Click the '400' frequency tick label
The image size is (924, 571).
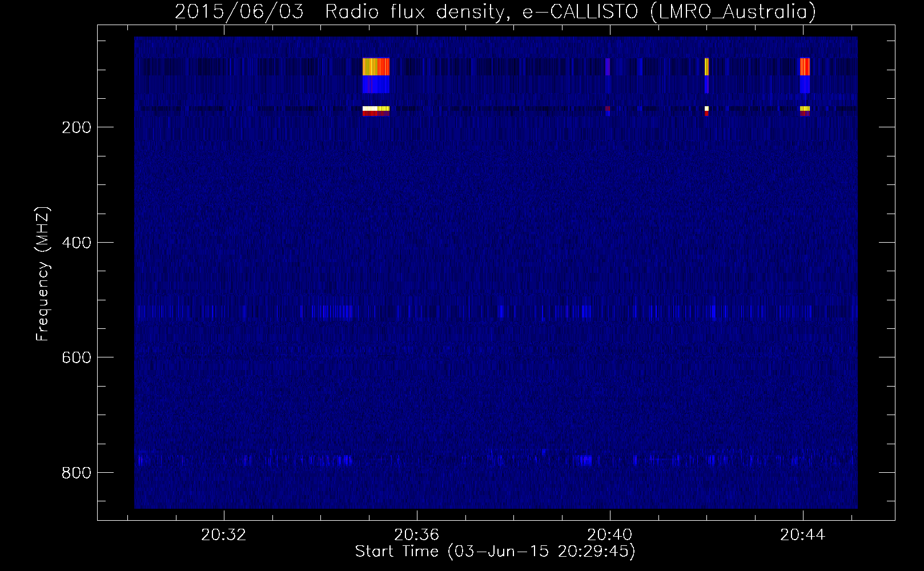(x=76, y=243)
